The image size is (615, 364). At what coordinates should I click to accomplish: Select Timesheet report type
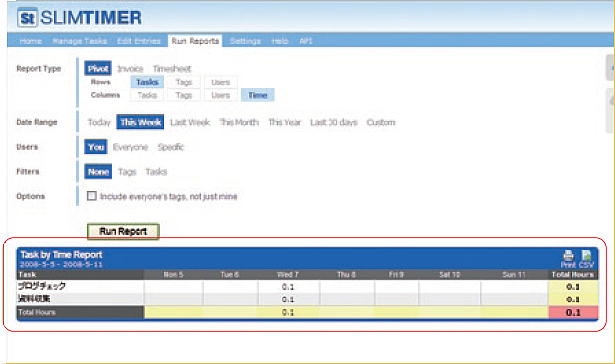point(172,69)
